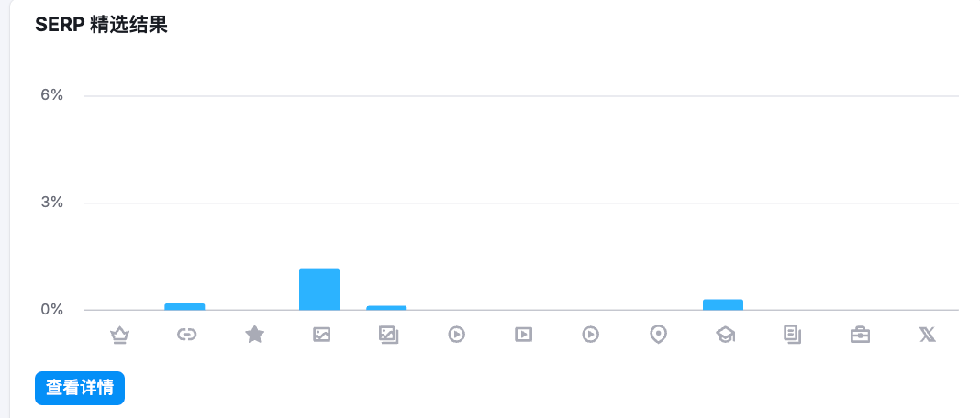
Task: Click the X (Twitter) icon
Action: [x=928, y=335]
